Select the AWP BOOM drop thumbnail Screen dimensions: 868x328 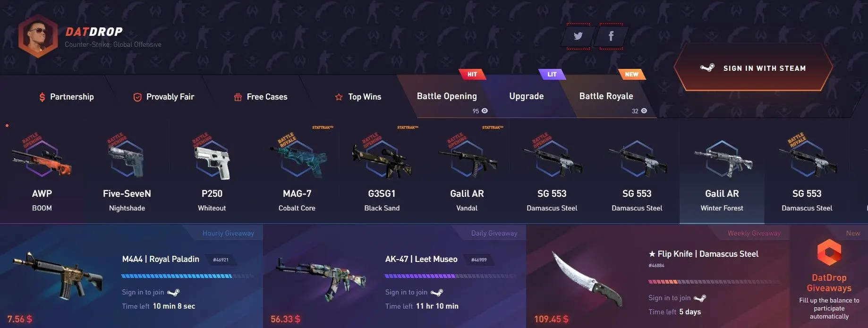click(42, 172)
